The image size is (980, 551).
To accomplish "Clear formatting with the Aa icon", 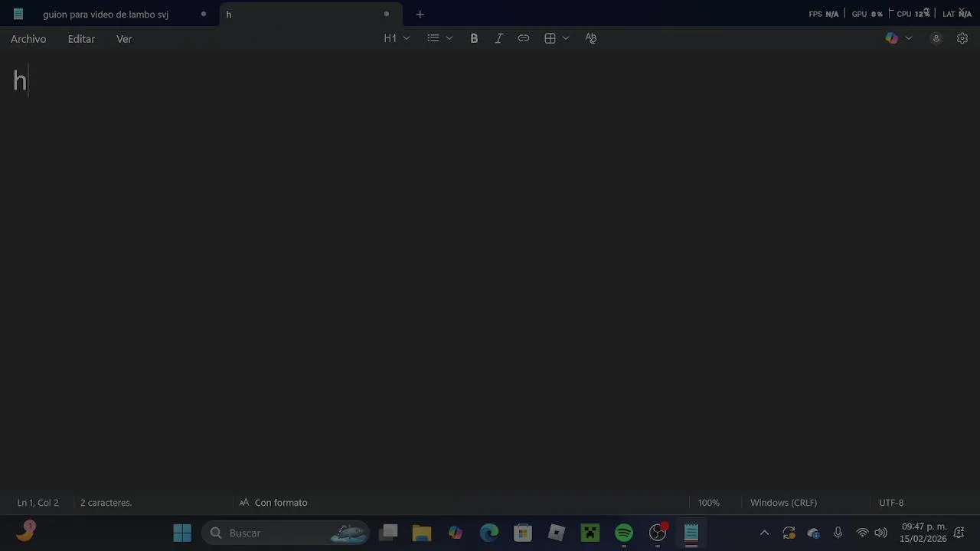I will pos(591,38).
